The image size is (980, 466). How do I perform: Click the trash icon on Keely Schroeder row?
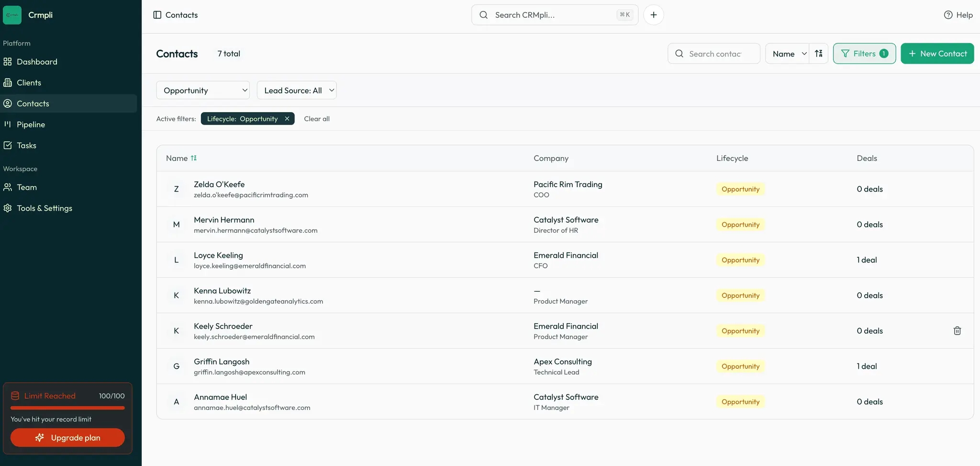click(x=957, y=330)
